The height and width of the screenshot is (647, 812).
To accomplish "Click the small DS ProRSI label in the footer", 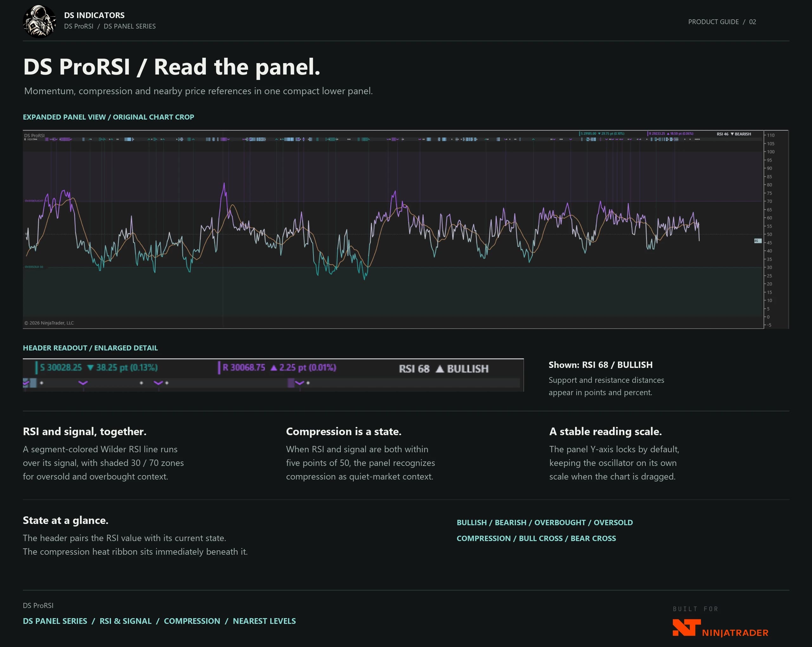I will pos(38,605).
